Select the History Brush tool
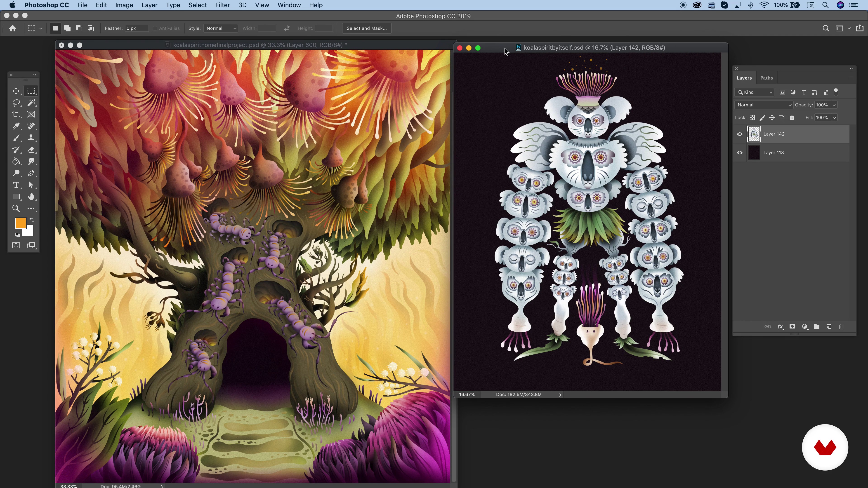This screenshot has width=868, height=488. [x=16, y=150]
